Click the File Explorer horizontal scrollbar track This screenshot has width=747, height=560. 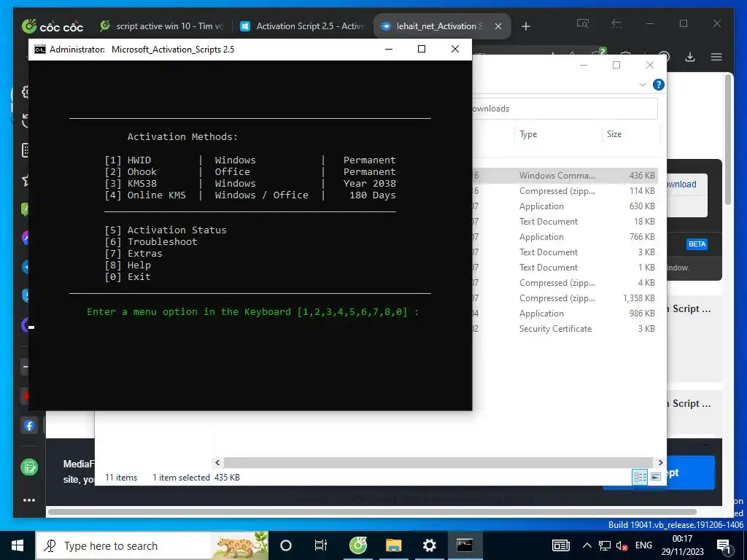pyautogui.click(x=438, y=462)
